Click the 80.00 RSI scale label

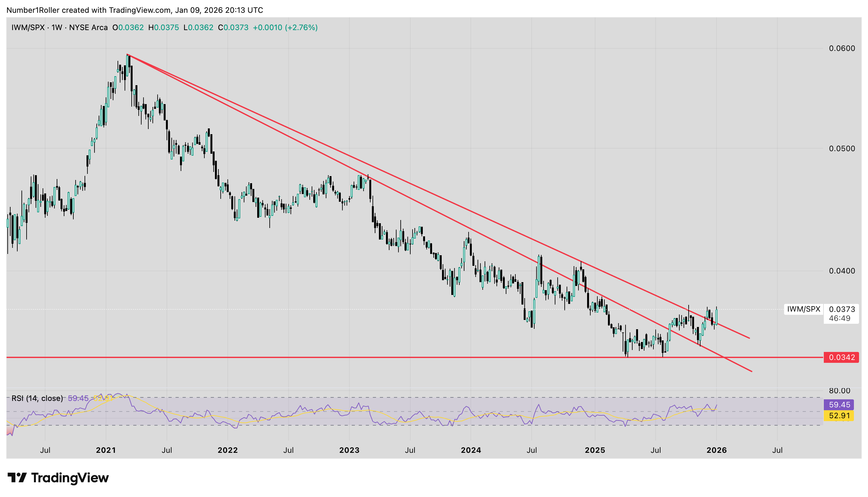[839, 390]
